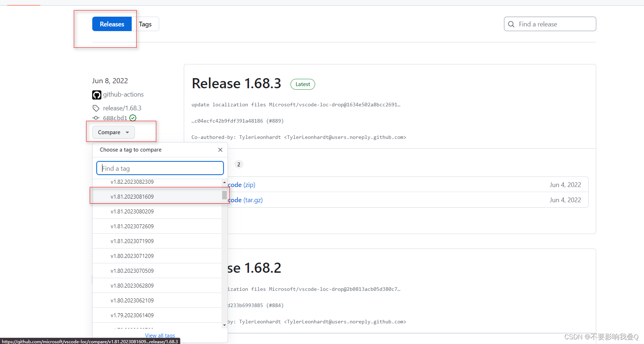This screenshot has width=644, height=344.
Task: Select the github-actions author link
Action: 123,94
